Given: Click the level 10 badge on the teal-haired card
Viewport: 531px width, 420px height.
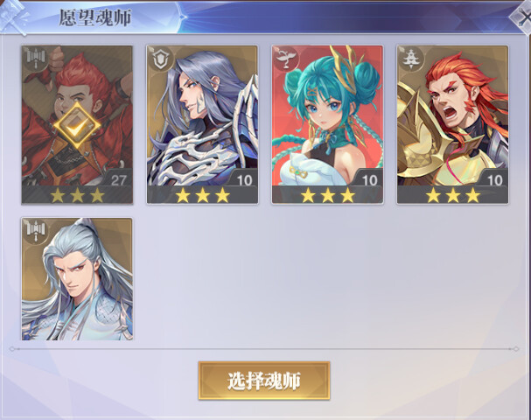Looking at the screenshot, I should (369, 179).
